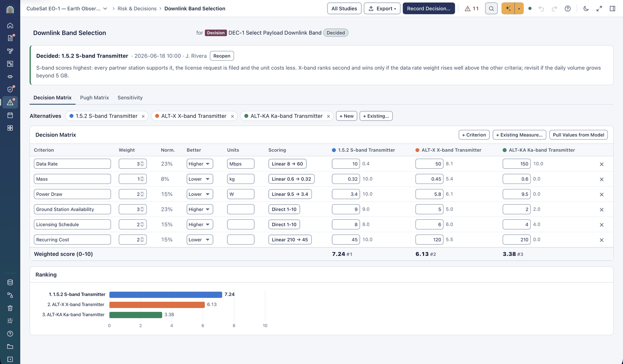
Task: Open the documents icon in sidebar
Action: [10, 38]
